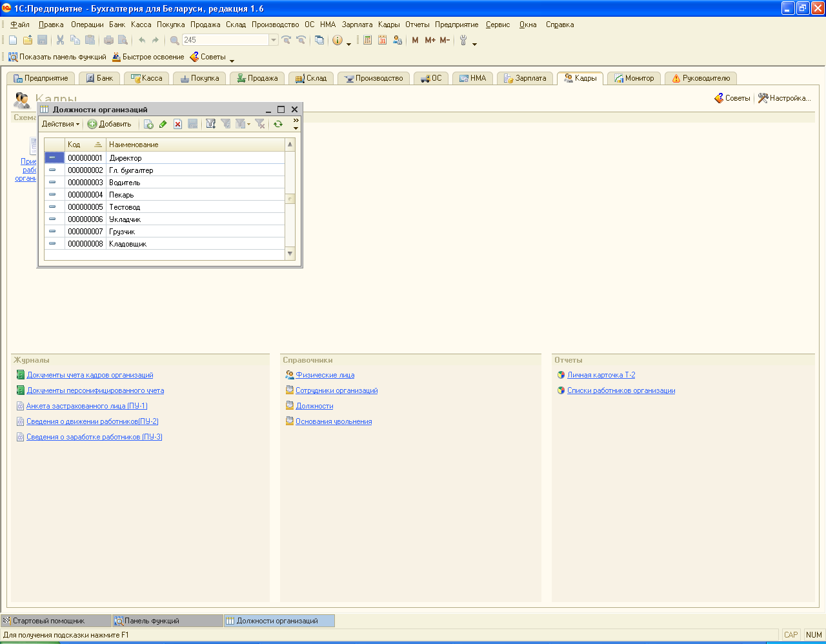This screenshot has height=644, width=826.
Task: Click the magnifier search icon beside the 245 field
Action: point(175,40)
